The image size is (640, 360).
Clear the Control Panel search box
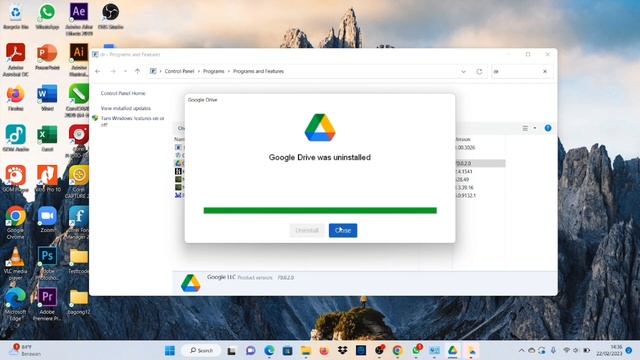(x=545, y=71)
